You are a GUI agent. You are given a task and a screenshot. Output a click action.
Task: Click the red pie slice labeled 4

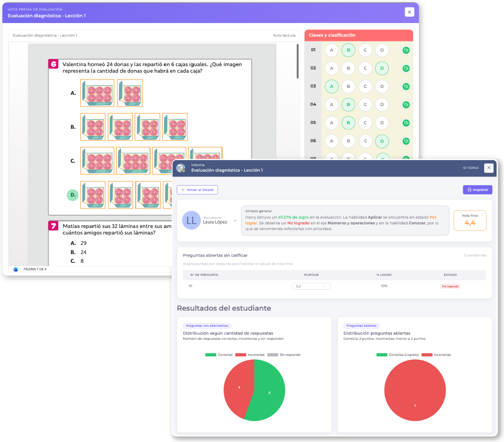[x=239, y=387]
